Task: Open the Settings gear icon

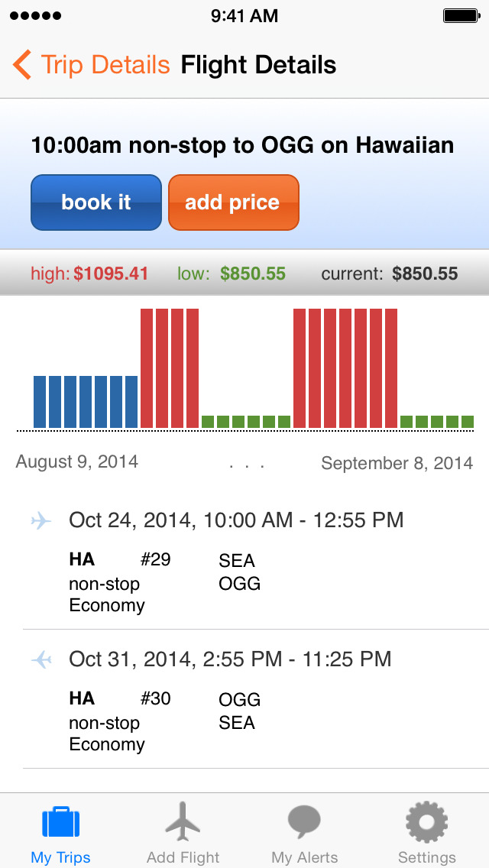Action: tap(426, 823)
